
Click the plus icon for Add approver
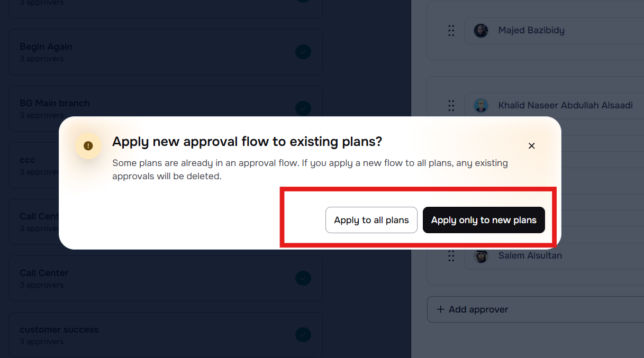(440, 309)
